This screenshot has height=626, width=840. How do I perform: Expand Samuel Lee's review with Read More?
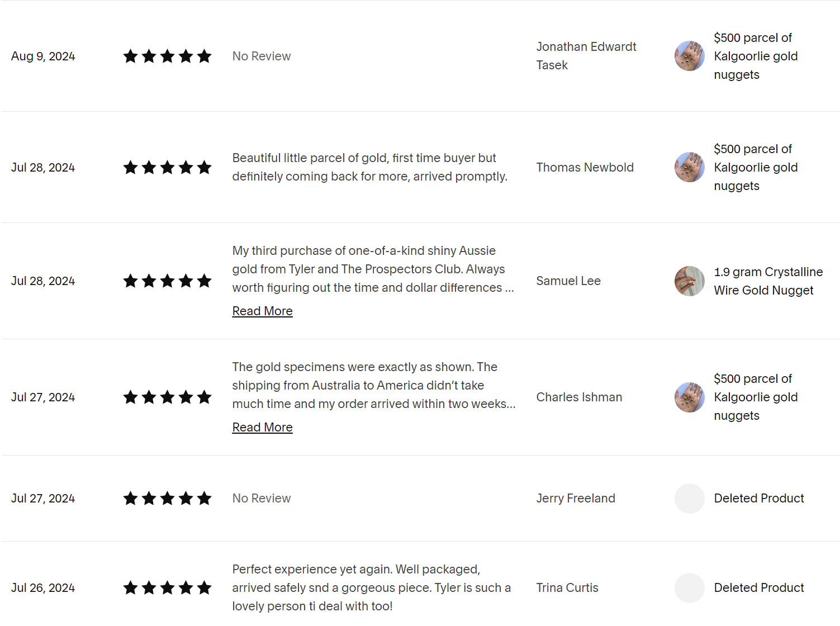[262, 311]
